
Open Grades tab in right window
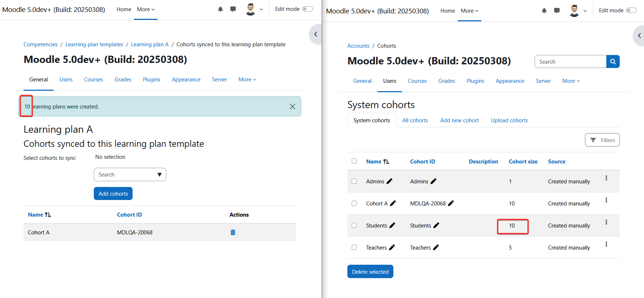[447, 81]
